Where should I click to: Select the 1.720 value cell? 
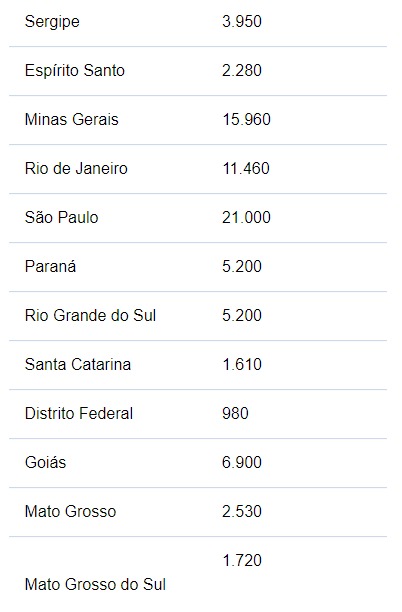[x=242, y=560]
